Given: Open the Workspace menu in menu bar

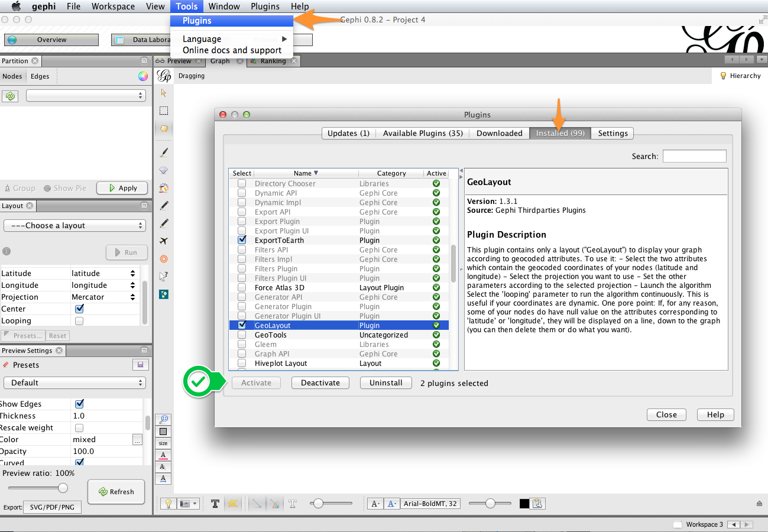Looking at the screenshot, I should [x=113, y=7].
